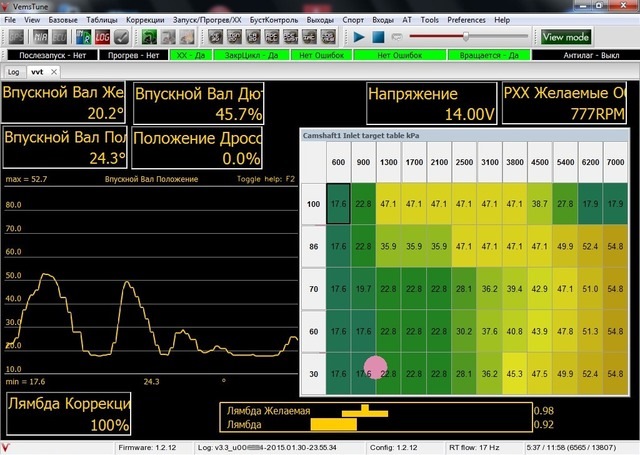Open the Входы menu
Viewport: 640px width, 455px height.
click(x=383, y=20)
